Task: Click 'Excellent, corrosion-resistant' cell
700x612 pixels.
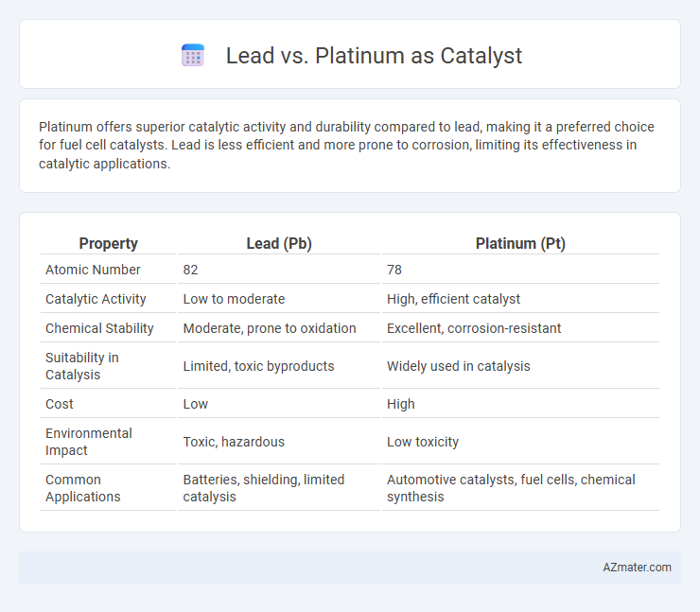Action: pyautogui.click(x=474, y=328)
